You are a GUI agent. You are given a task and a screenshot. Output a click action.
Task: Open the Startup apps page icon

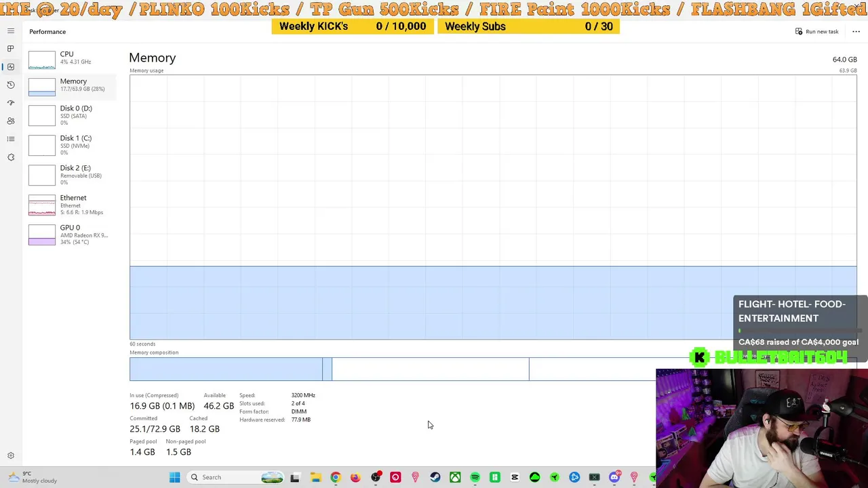(11, 103)
